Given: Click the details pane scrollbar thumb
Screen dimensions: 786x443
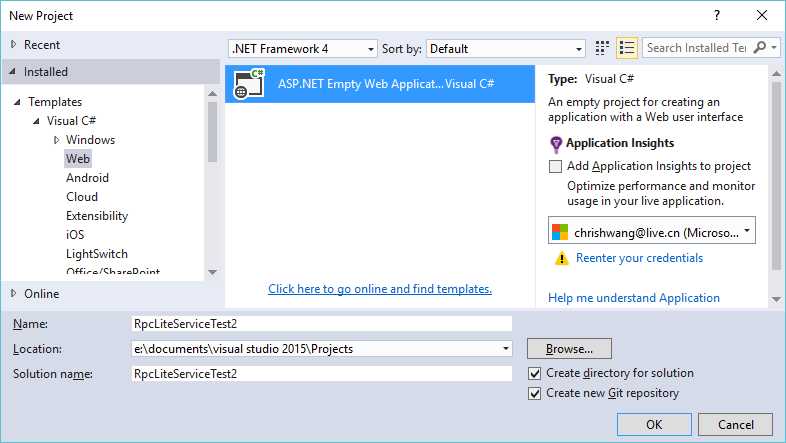Looking at the screenshot, I should (x=776, y=177).
